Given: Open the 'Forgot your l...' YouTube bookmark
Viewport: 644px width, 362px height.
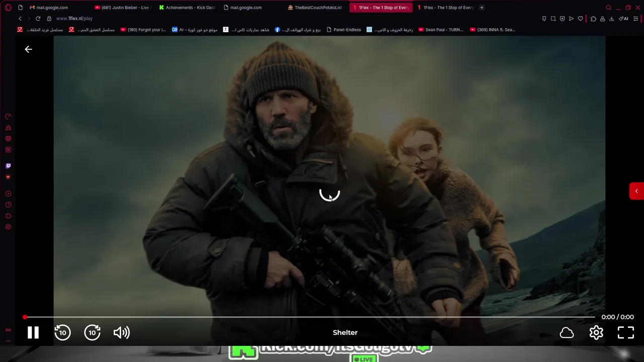Looking at the screenshot, I should pos(143,30).
